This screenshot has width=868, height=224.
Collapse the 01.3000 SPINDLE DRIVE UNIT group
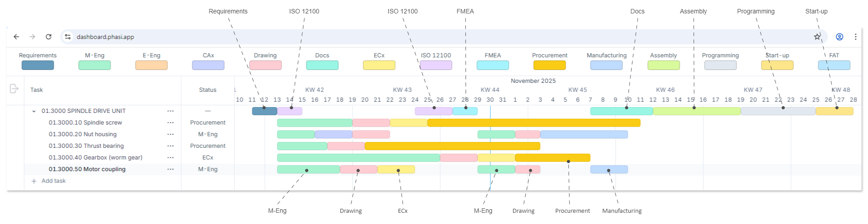pyautogui.click(x=34, y=111)
